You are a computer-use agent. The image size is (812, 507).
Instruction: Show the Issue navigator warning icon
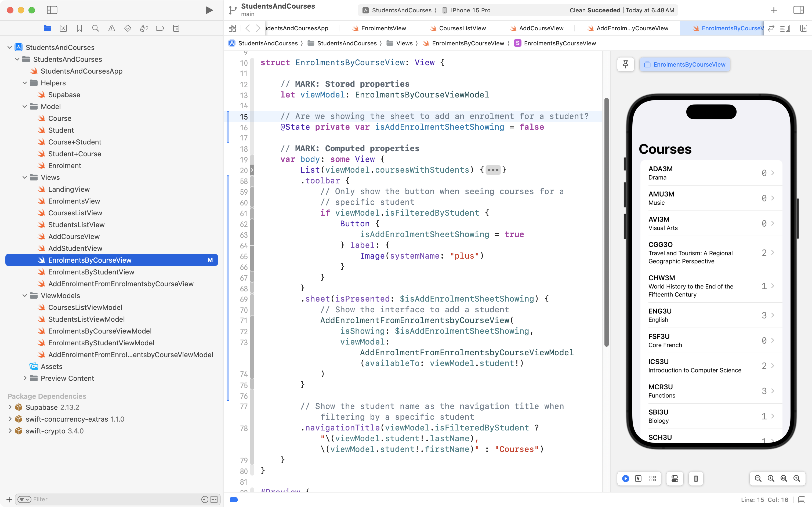(112, 28)
